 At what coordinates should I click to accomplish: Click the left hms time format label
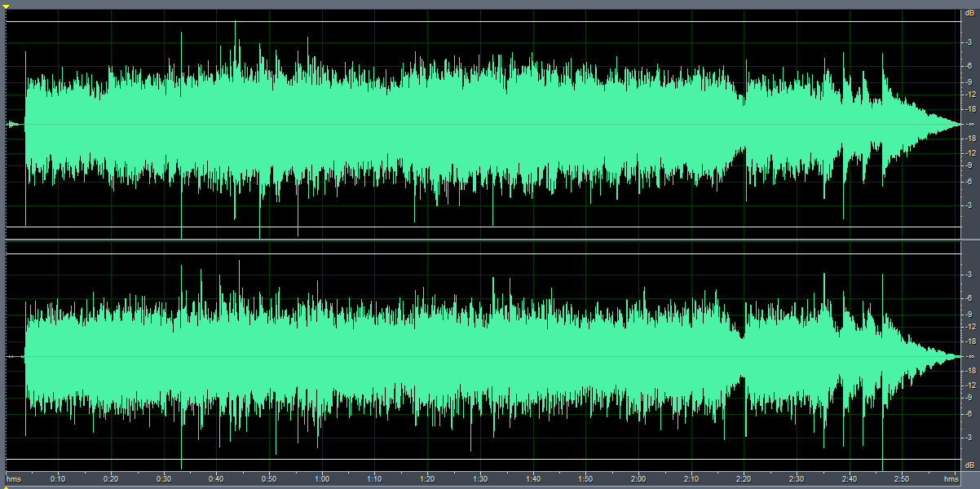point(15,478)
